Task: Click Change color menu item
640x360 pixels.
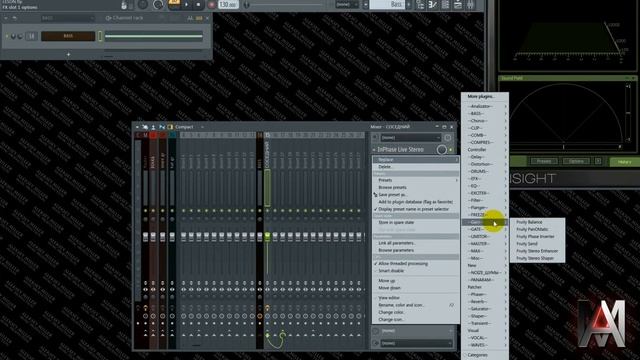Action: [x=415, y=312]
